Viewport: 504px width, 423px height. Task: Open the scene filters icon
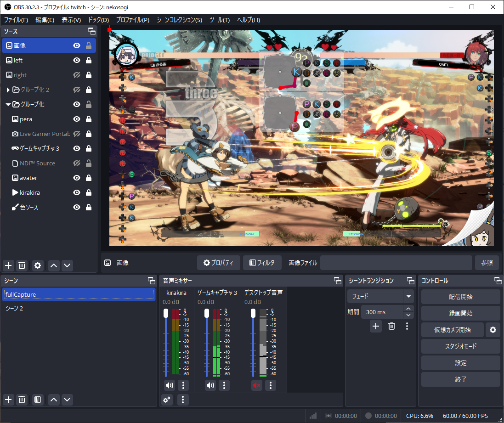38,400
